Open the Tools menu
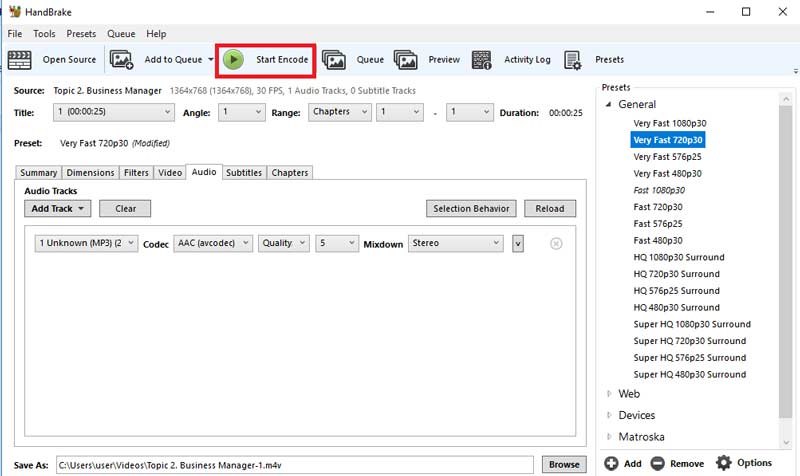 tap(44, 34)
